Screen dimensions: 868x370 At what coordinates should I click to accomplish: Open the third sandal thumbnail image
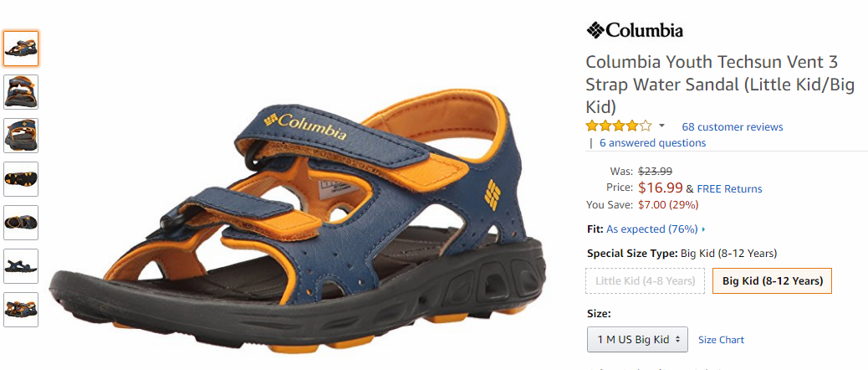pos(21,135)
